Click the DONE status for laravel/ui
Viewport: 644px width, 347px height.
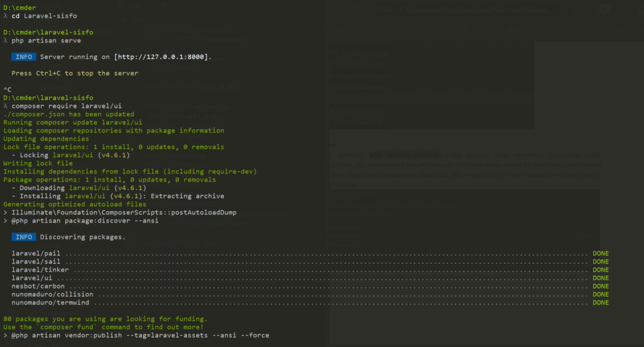pyautogui.click(x=600, y=278)
